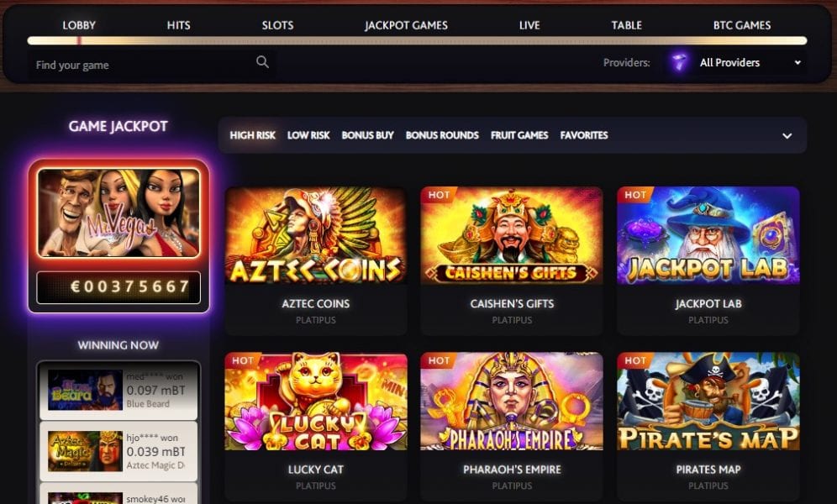The width and height of the screenshot is (837, 504).
Task: Open the Mr. Vegas jackpot game image
Action: 118,213
